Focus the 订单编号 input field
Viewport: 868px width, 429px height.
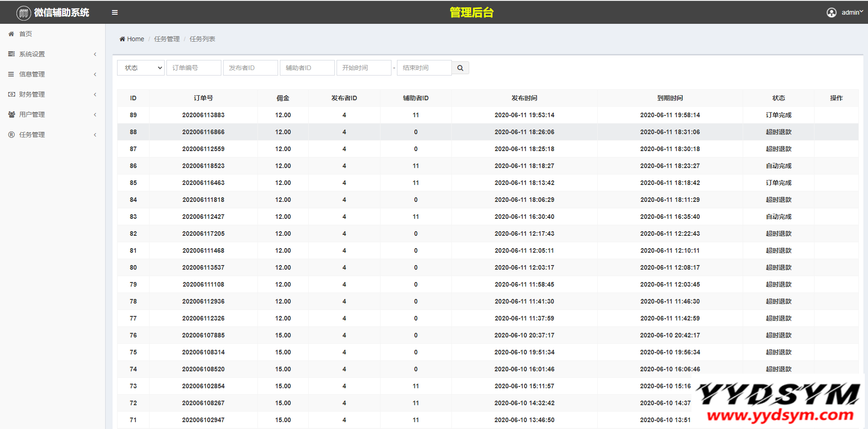tap(193, 68)
